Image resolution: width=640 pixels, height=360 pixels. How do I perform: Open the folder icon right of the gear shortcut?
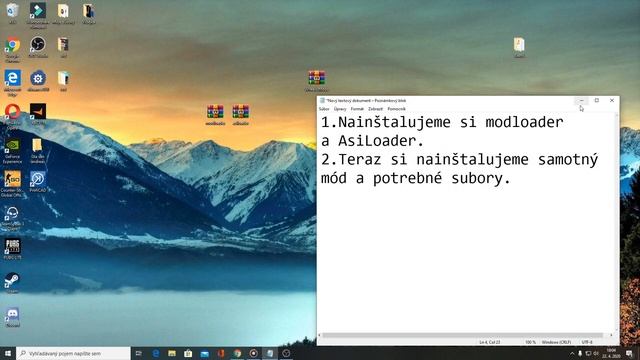coord(63,81)
